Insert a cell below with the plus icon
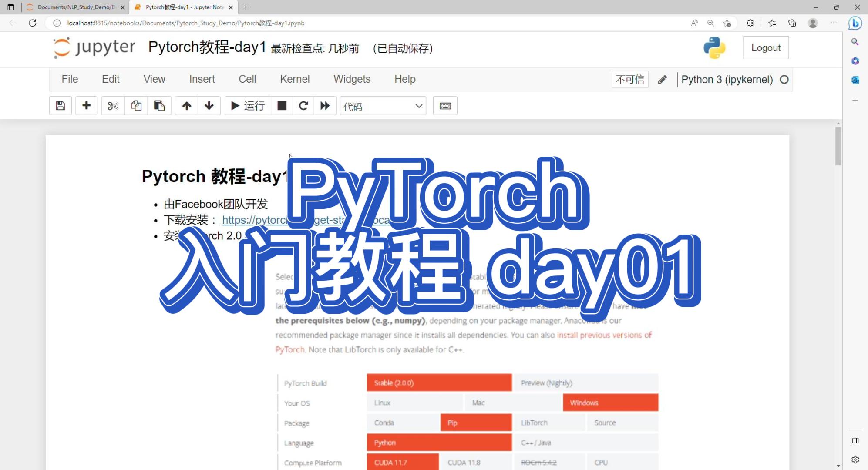The height and width of the screenshot is (470, 868). pyautogui.click(x=86, y=106)
